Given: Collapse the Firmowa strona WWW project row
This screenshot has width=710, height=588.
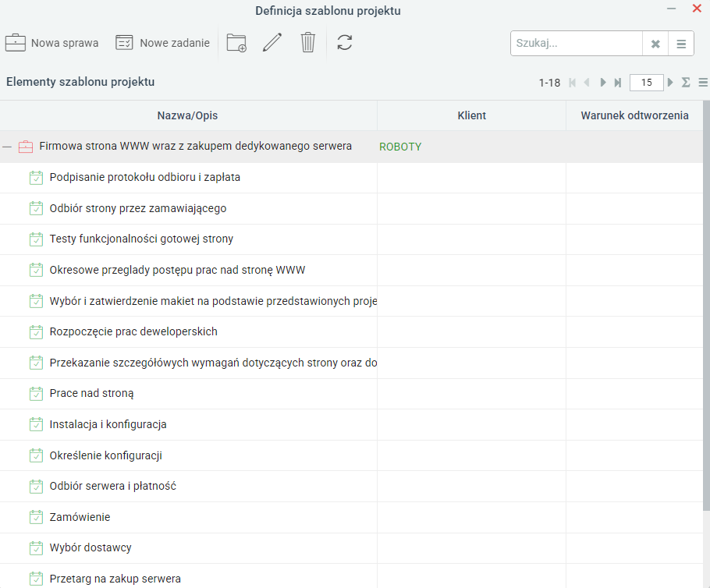Looking at the screenshot, I should tap(7, 147).
